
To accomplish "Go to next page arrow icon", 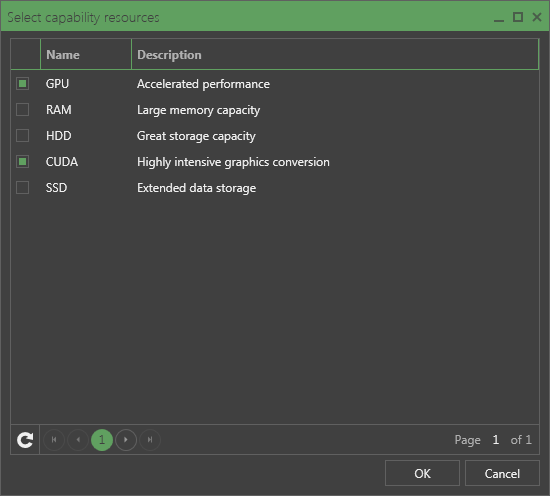I will pyautogui.click(x=126, y=440).
